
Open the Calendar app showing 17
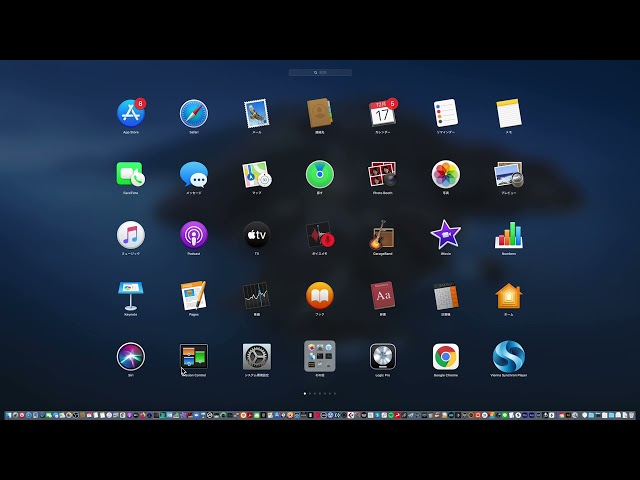coord(382,113)
